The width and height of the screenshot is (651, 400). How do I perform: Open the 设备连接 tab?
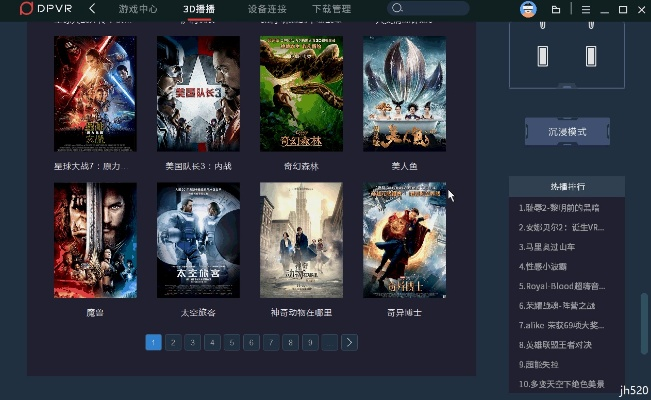pyautogui.click(x=267, y=9)
